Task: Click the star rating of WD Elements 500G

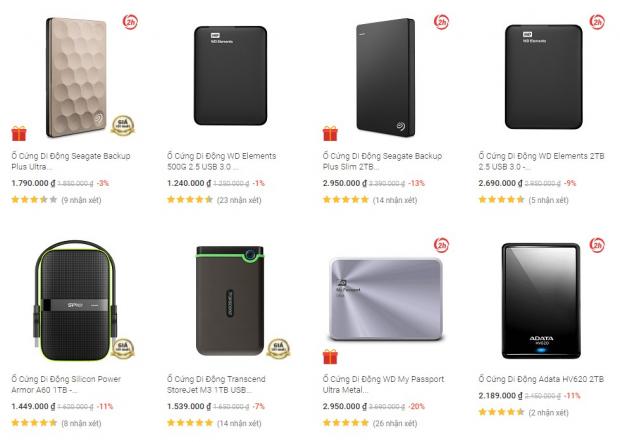Action: click(189, 200)
